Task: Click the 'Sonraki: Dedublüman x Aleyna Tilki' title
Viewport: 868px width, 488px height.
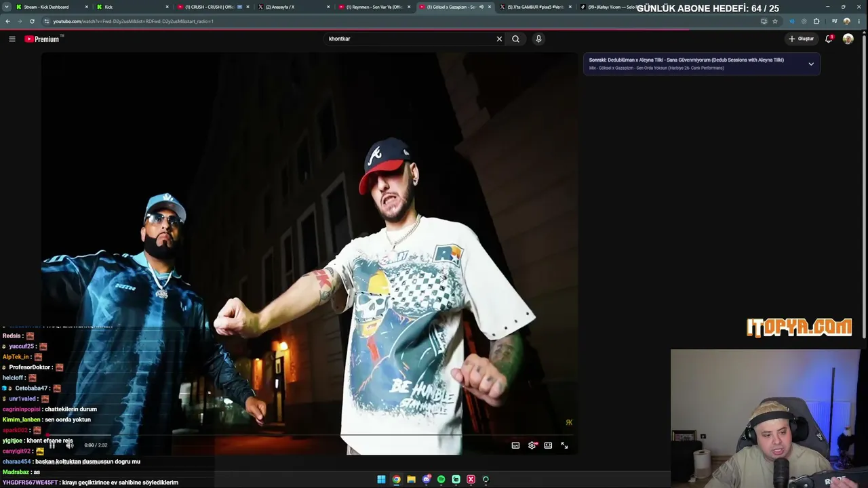Action: (x=686, y=60)
